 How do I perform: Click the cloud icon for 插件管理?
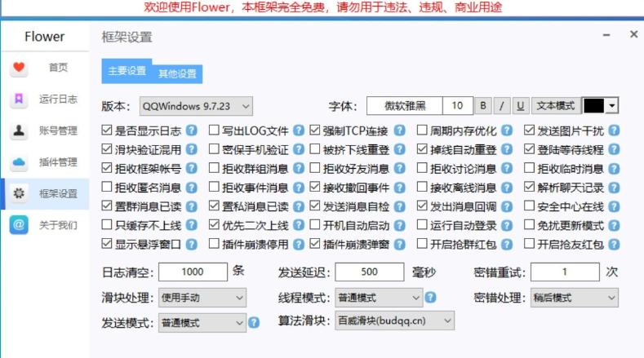pyautogui.click(x=19, y=162)
